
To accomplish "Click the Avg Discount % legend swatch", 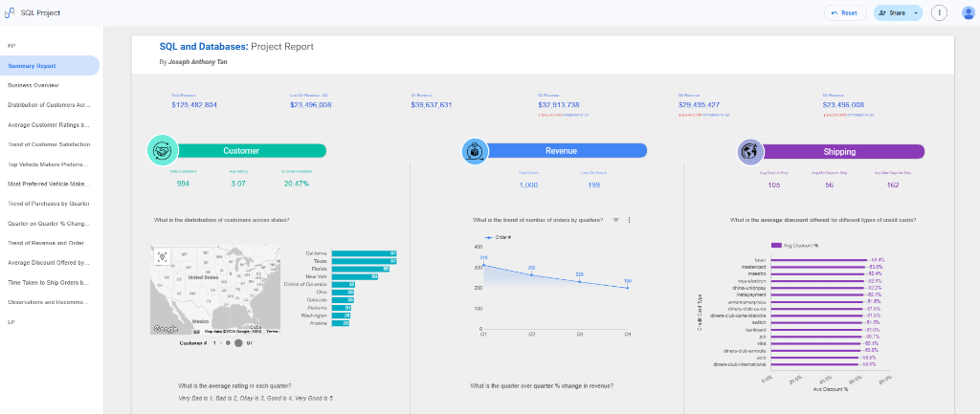I will click(x=777, y=246).
